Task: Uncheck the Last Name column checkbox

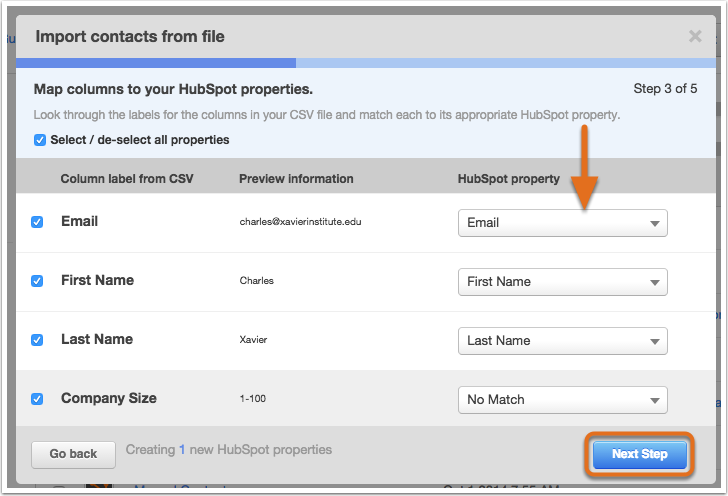Action: (x=37, y=340)
